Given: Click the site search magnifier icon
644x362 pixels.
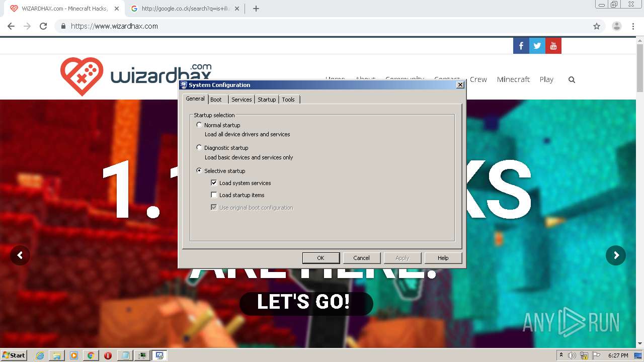Looking at the screenshot, I should (x=572, y=79).
